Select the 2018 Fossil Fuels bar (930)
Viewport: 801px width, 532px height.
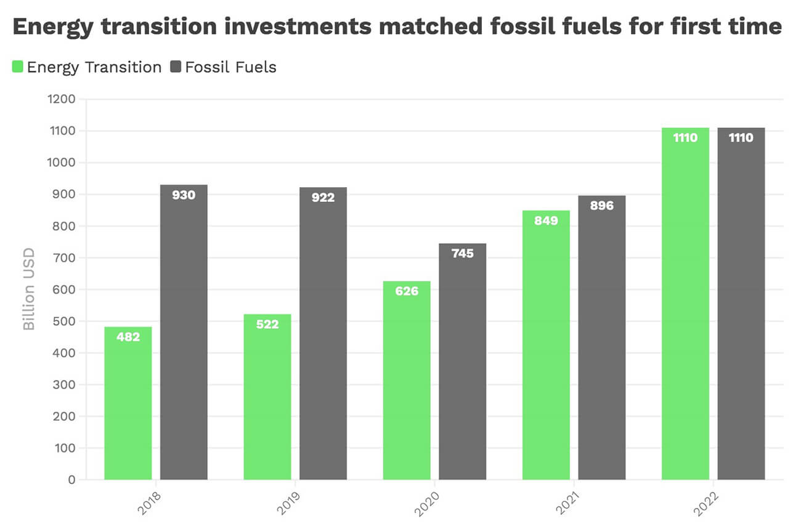[x=184, y=332]
